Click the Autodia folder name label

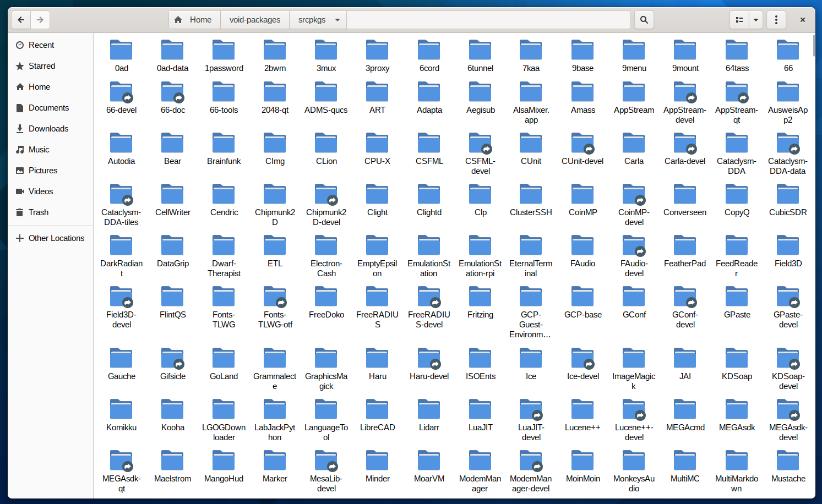coord(121,161)
